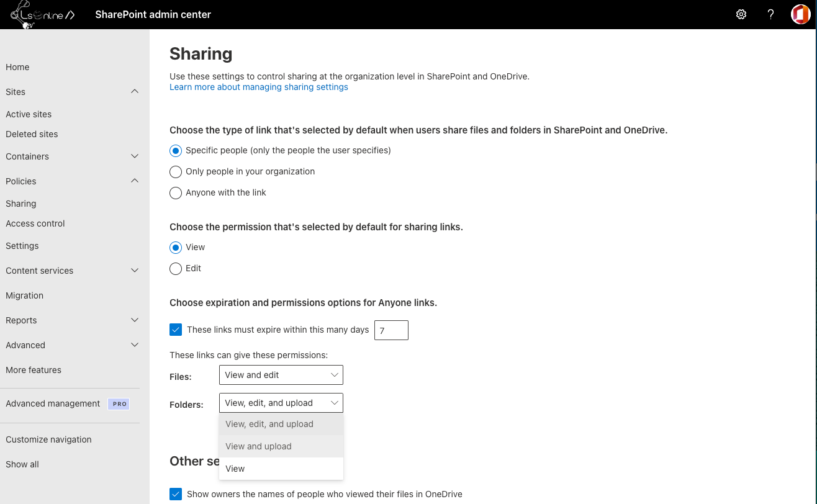The image size is (817, 504).
Task: Open More features page
Action: coord(34,370)
